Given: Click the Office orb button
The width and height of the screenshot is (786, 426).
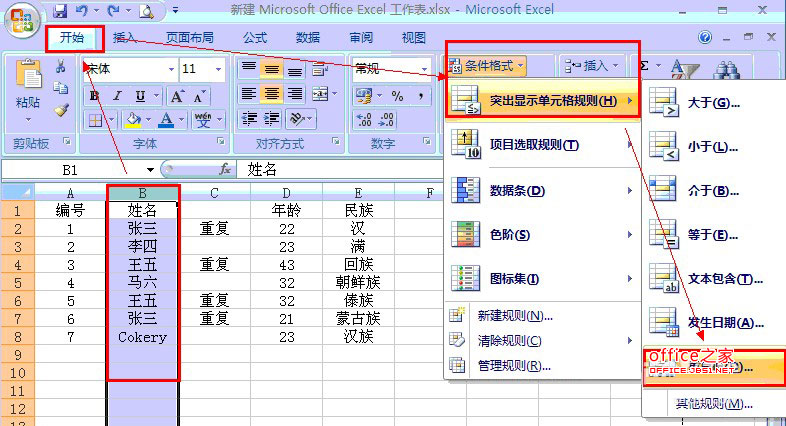Looking at the screenshot, I should point(22,21).
